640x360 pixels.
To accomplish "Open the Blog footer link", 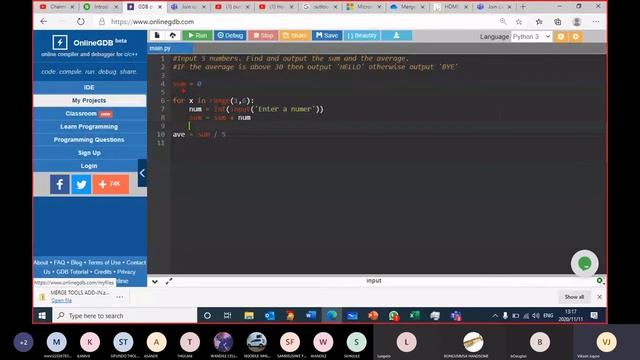I will tap(76, 262).
